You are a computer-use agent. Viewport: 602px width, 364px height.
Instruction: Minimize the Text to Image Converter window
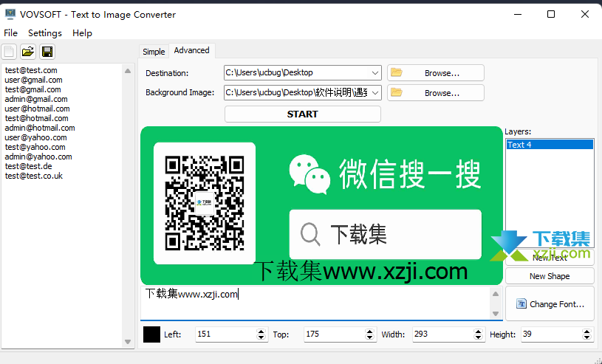(518, 14)
